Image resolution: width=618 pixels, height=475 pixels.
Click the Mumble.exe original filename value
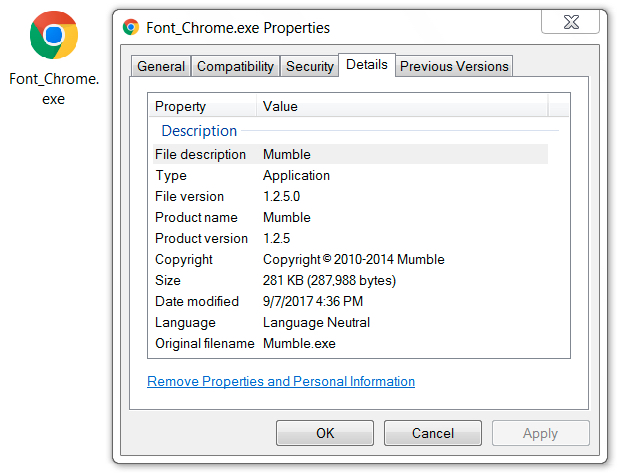[x=299, y=343]
